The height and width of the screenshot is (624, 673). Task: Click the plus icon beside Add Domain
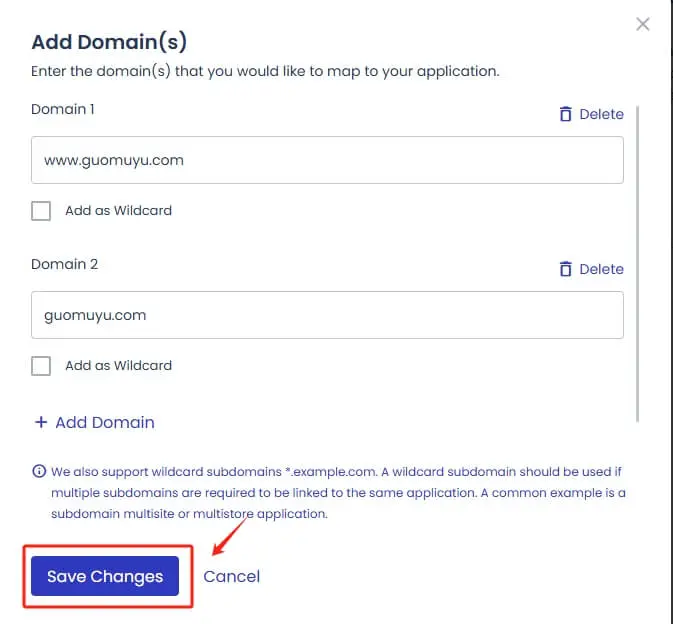click(41, 422)
